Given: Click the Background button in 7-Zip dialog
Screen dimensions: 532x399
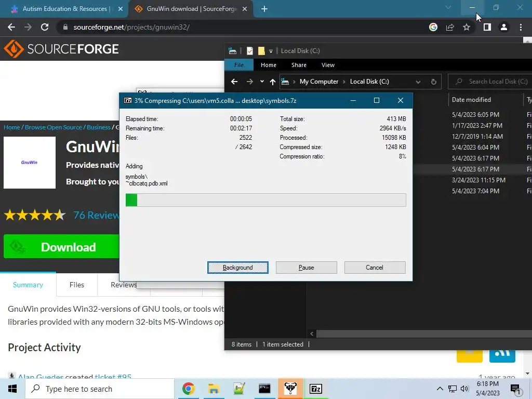Looking at the screenshot, I should click(x=237, y=268).
